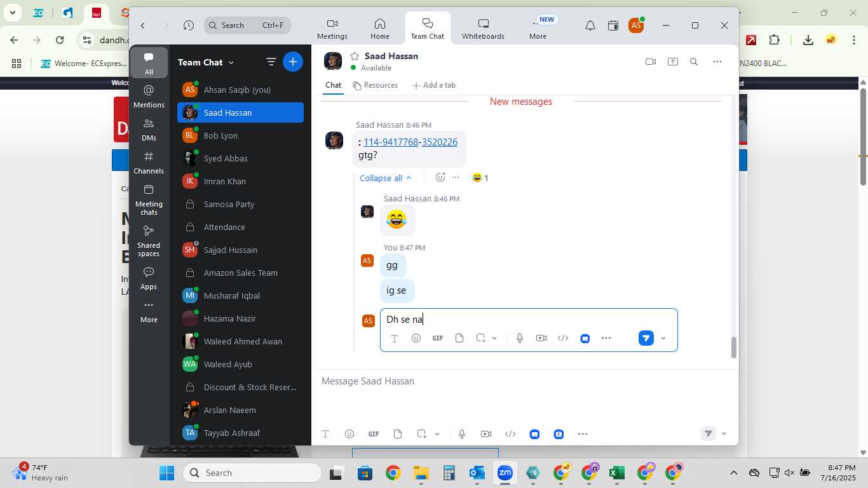Click the blue plus new chat button

tap(292, 62)
